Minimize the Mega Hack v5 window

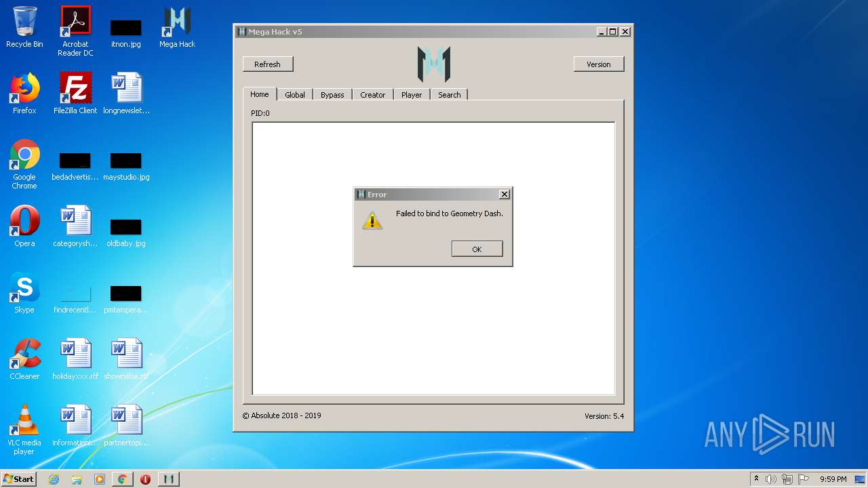click(x=601, y=32)
